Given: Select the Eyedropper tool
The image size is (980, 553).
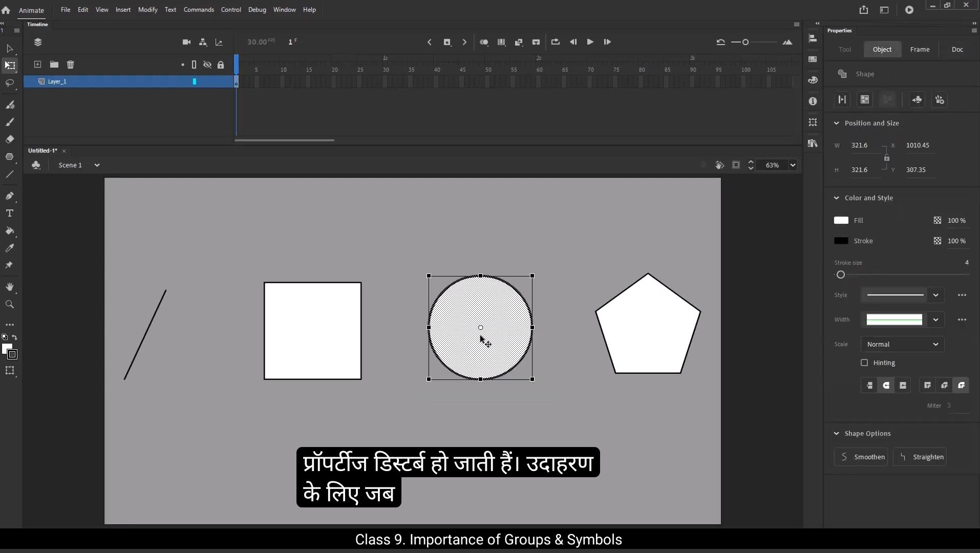Looking at the screenshot, I should pos(9,248).
